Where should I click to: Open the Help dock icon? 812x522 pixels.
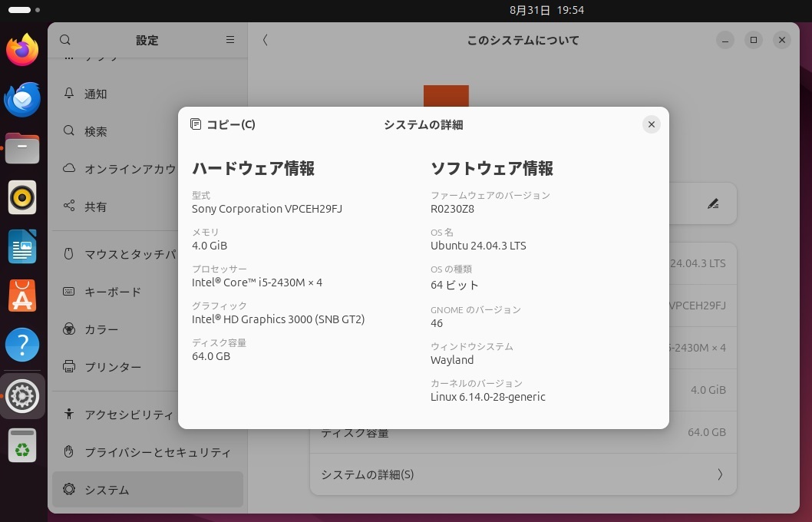pos(22,345)
